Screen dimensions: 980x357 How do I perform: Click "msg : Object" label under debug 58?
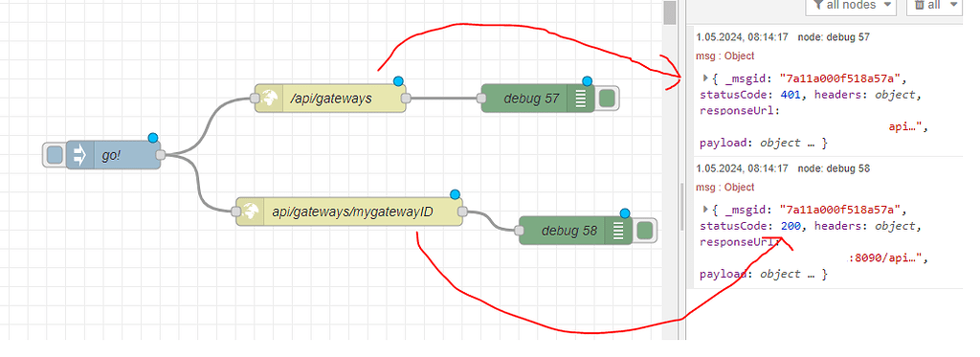coord(725,188)
